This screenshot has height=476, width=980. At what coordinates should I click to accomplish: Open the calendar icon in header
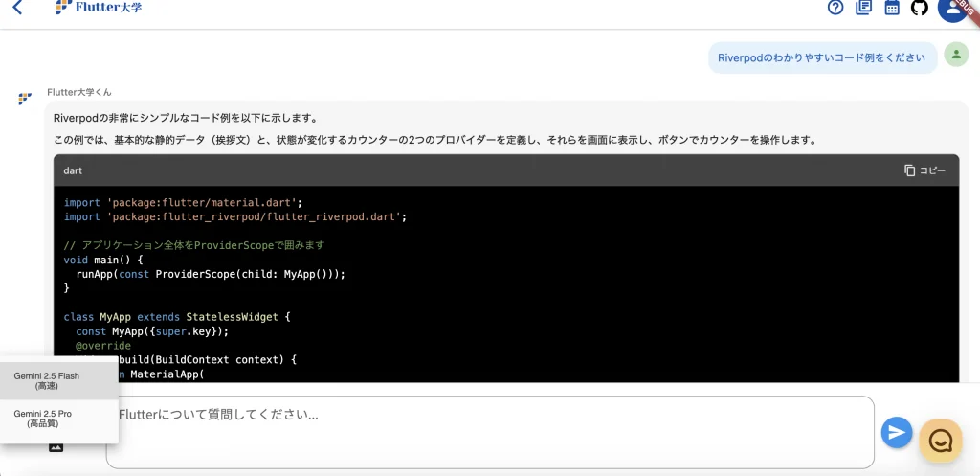coord(891,9)
